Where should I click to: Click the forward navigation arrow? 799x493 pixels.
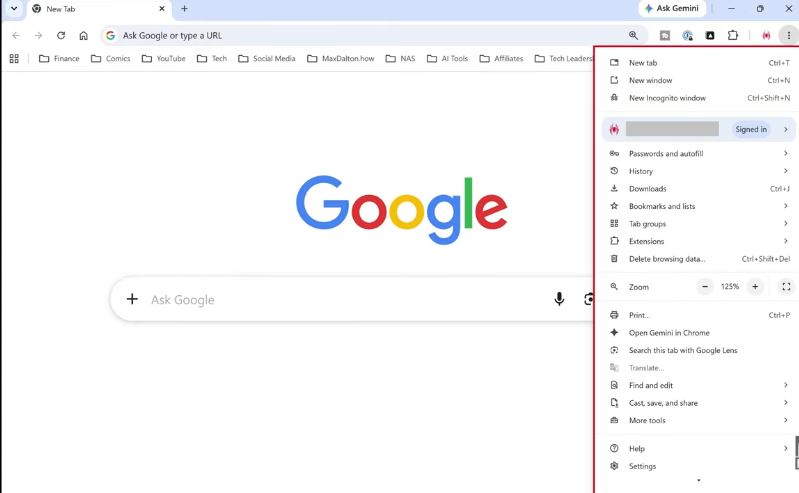point(38,35)
